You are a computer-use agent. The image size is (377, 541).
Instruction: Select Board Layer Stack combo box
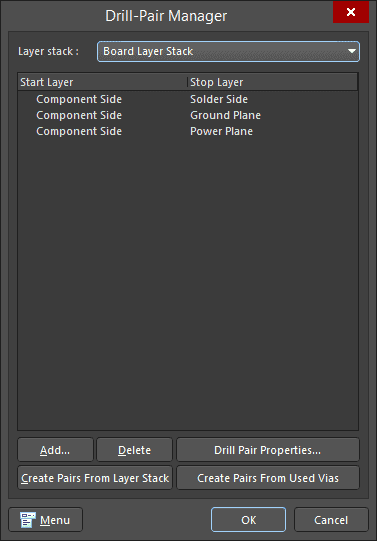(228, 51)
